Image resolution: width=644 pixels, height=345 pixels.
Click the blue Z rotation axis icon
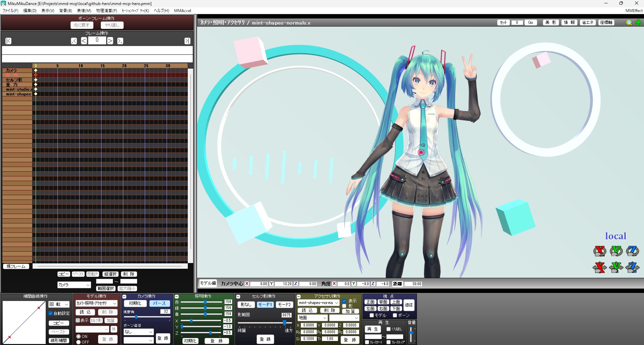click(632, 251)
